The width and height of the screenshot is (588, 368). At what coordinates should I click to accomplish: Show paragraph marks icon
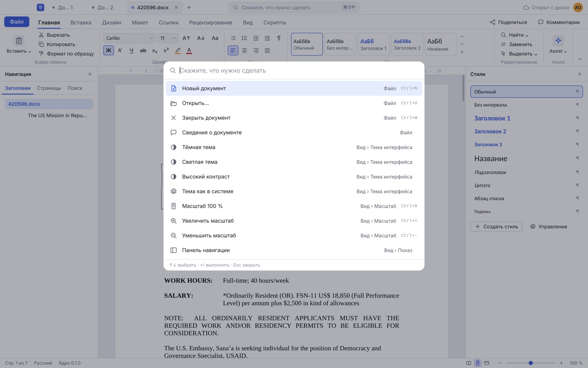tap(278, 38)
